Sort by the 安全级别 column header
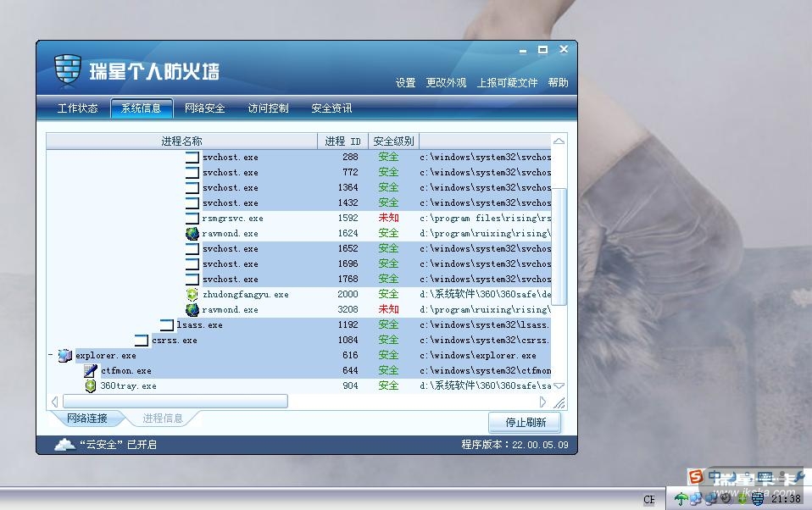Image resolution: width=812 pixels, height=510 pixels. (393, 141)
